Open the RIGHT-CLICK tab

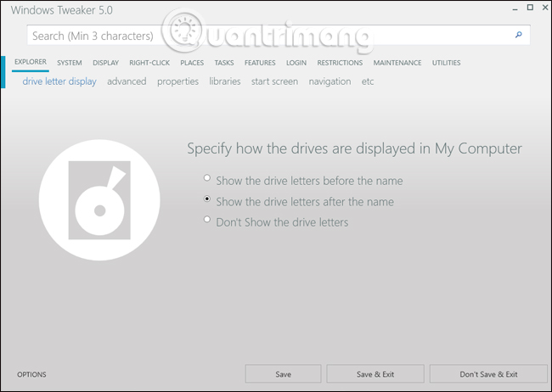[149, 63]
